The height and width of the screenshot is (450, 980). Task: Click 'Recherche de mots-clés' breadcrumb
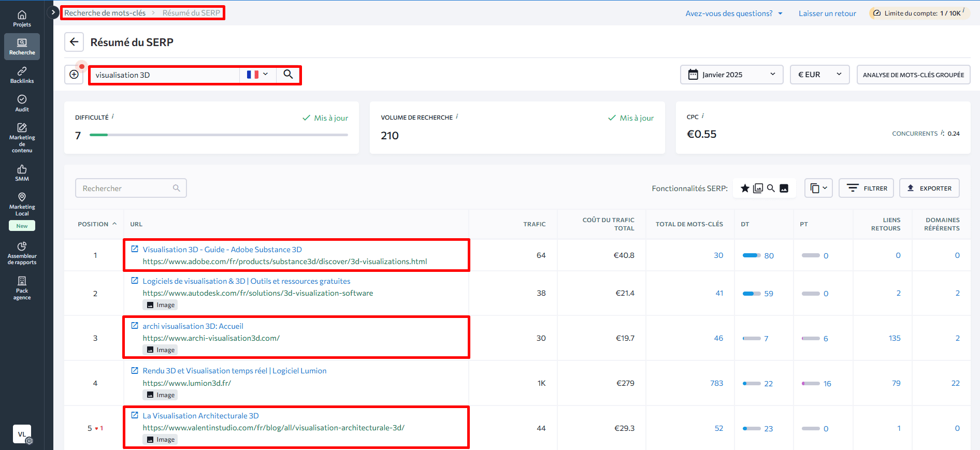click(105, 13)
